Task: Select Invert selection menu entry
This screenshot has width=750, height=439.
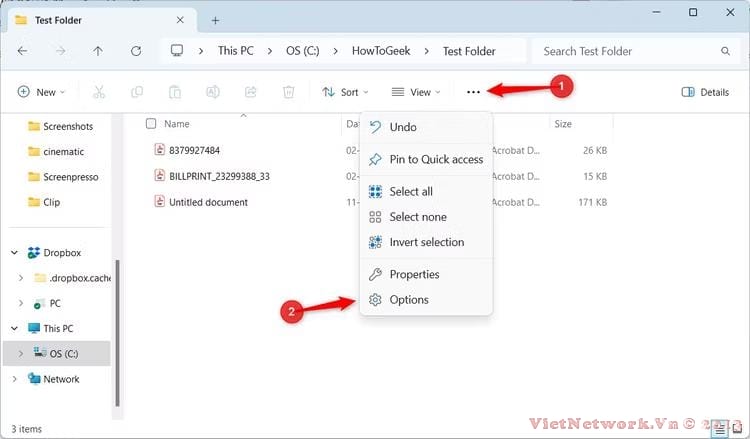Action: click(426, 242)
